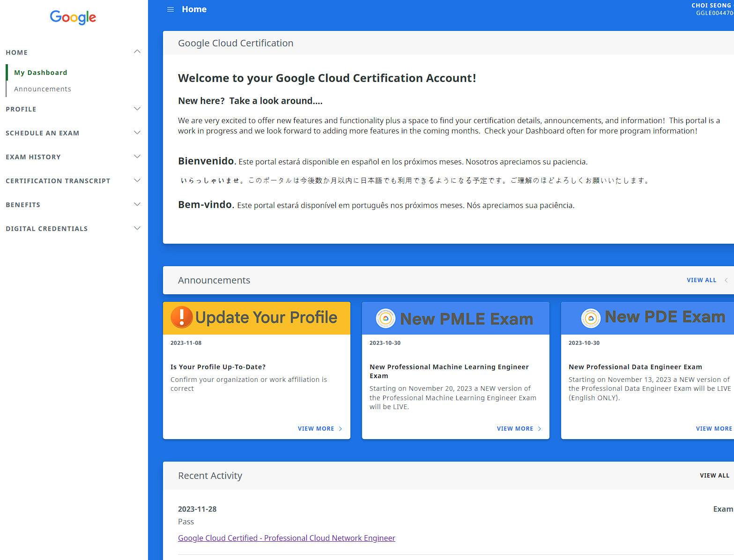Open CERTIFICATION TRANSCRIPT menu label
The height and width of the screenshot is (560, 734).
pos(58,181)
